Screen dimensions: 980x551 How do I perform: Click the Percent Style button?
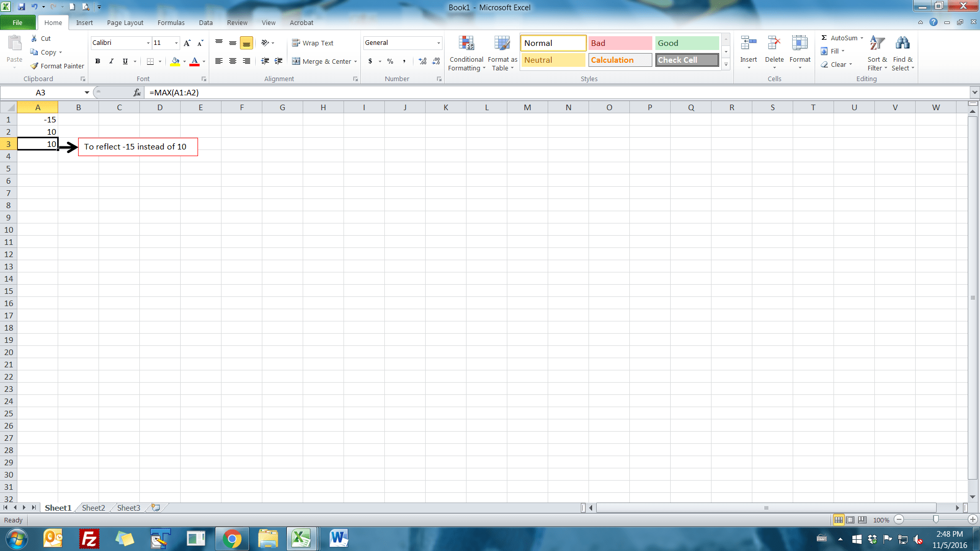[x=390, y=61]
